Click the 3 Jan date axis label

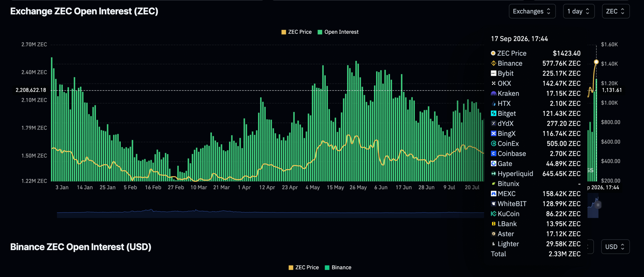[x=62, y=187]
